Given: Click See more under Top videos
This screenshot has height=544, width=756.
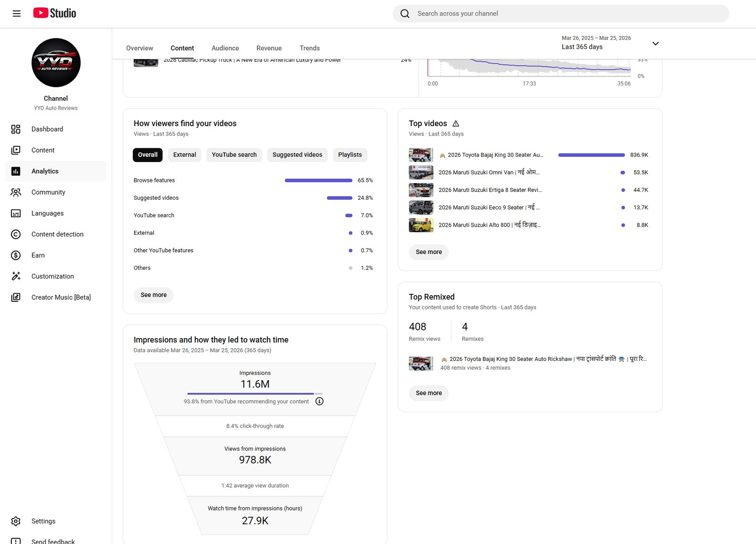Looking at the screenshot, I should coord(429,252).
